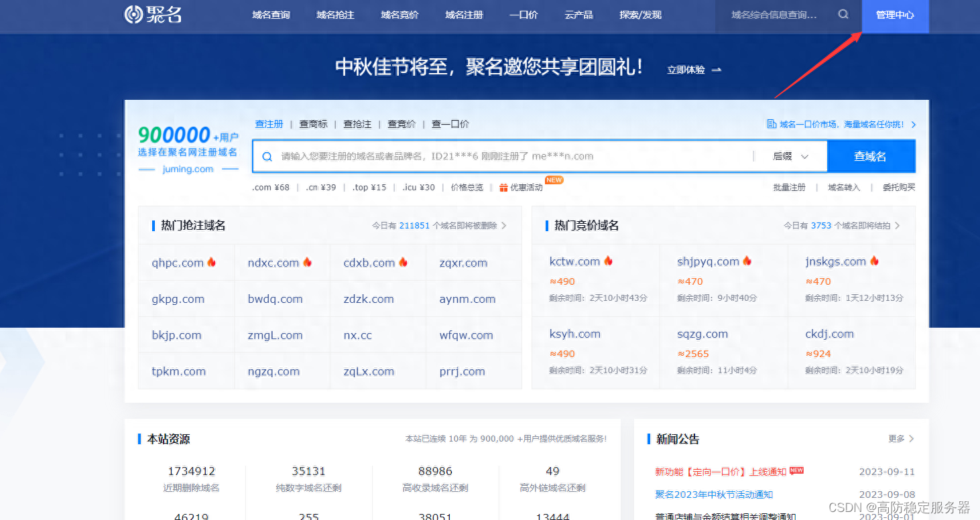The height and width of the screenshot is (520, 980).
Task: Click 88986 高收录域名还剩 stat
Action: point(435,478)
